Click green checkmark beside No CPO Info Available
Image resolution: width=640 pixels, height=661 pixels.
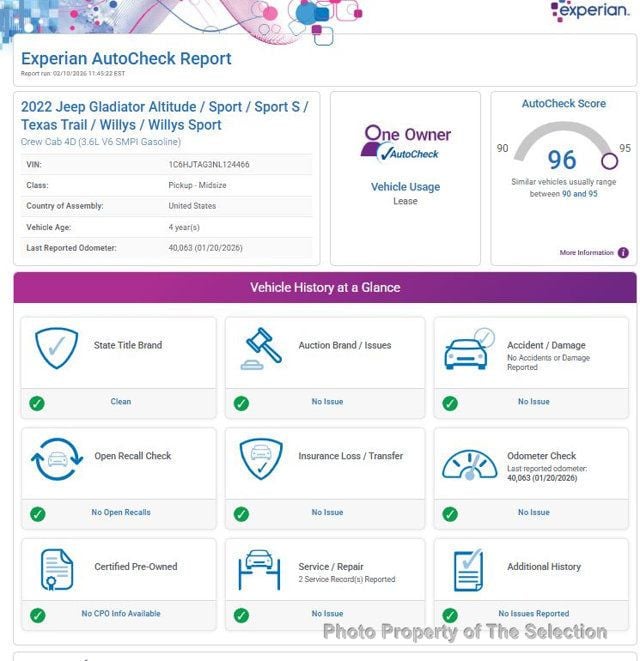(x=37, y=615)
